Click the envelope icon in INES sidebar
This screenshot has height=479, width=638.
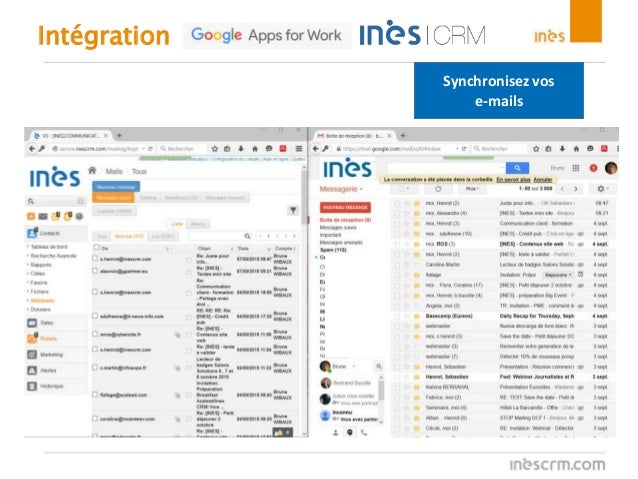click(x=43, y=217)
